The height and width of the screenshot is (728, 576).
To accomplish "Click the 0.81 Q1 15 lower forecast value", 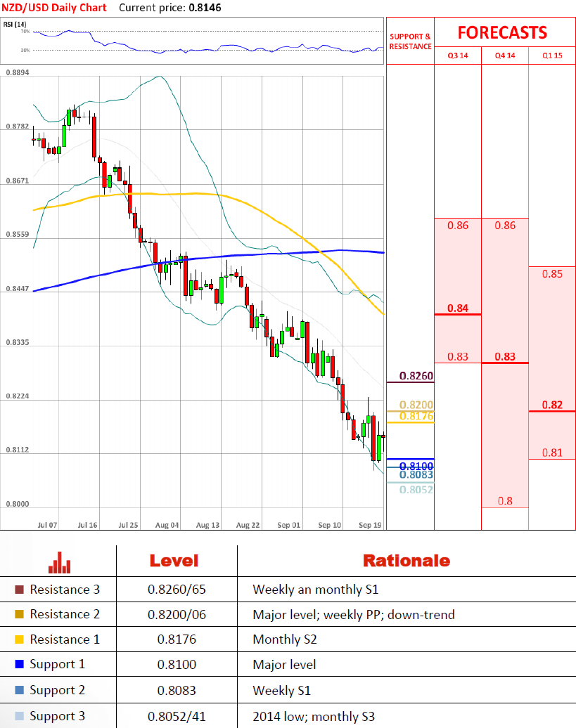I will click(552, 453).
